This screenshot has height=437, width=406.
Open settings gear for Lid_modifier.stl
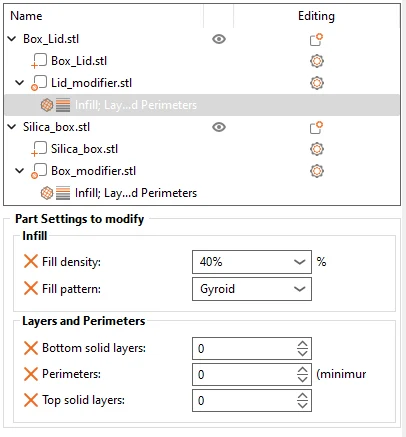(x=317, y=83)
